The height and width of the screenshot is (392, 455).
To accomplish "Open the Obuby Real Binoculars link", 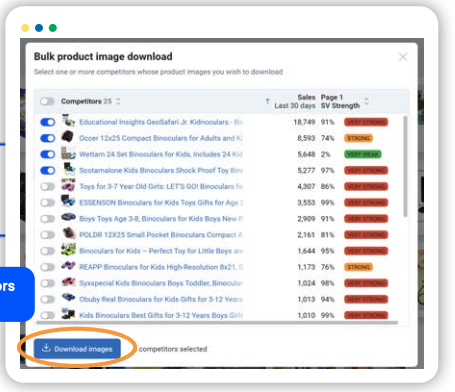I will tap(161, 299).
